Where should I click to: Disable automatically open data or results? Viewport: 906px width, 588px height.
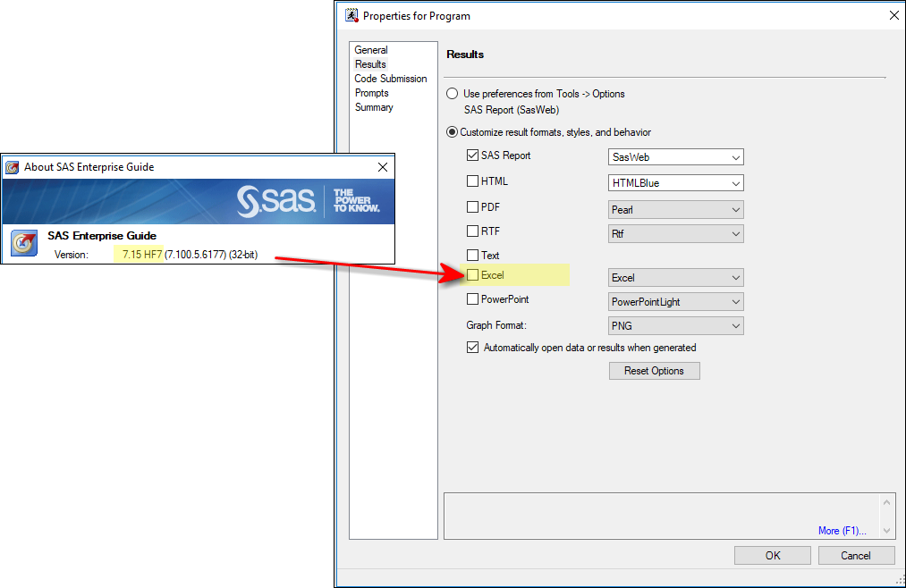(472, 348)
